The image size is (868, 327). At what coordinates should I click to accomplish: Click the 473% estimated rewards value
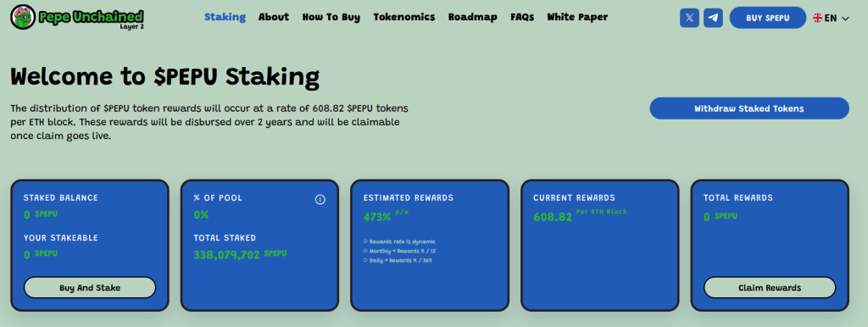pyautogui.click(x=377, y=217)
